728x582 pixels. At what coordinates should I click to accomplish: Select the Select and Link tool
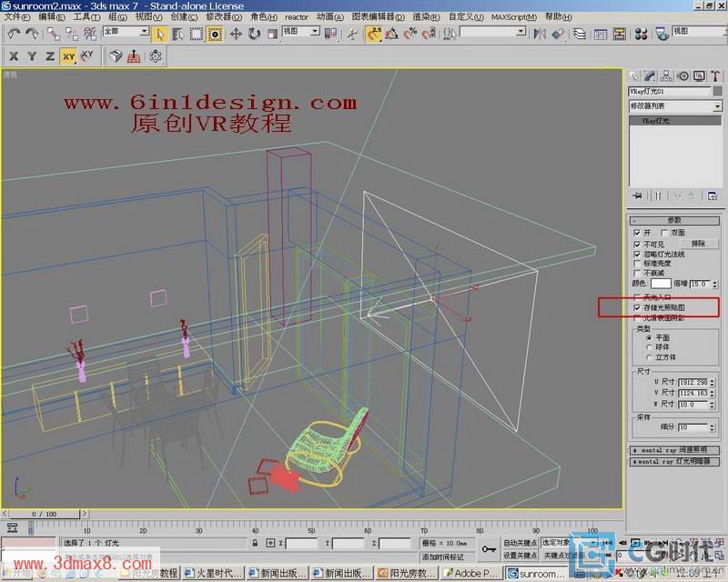point(54,34)
